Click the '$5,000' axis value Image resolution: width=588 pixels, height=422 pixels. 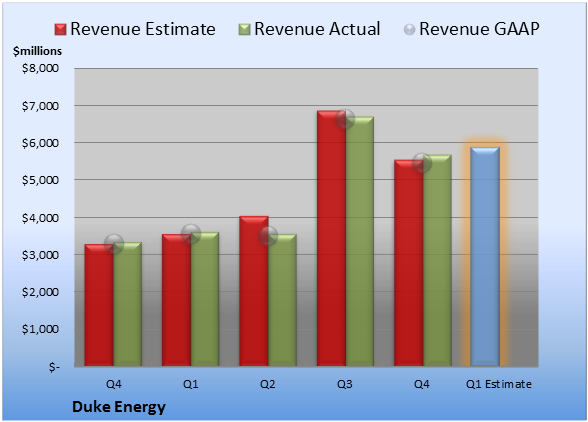(x=40, y=180)
